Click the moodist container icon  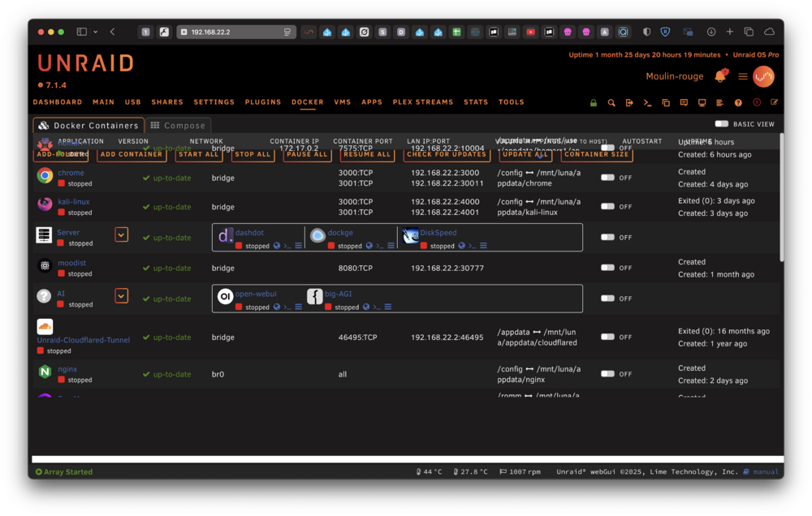(45, 265)
